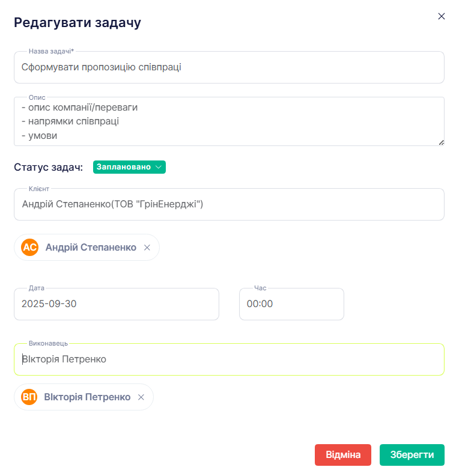Remove the Андрій Степаненко client chip
This screenshot has width=456, height=476.
point(147,248)
